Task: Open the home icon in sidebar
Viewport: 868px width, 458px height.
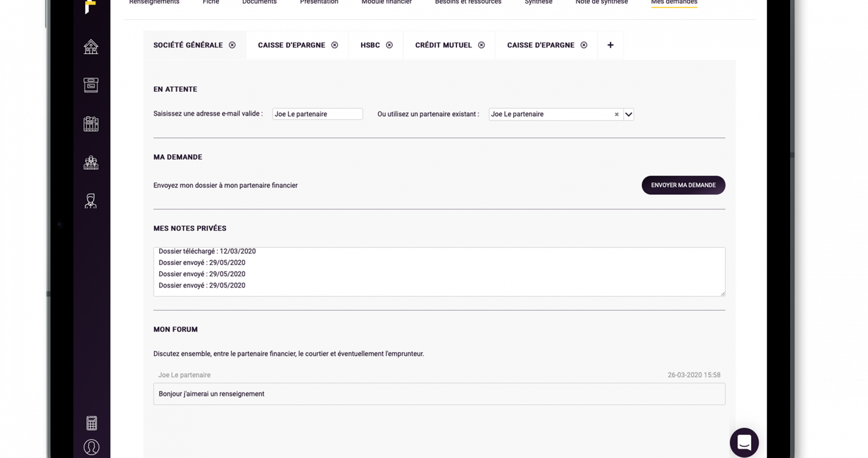Action: pos(91,47)
